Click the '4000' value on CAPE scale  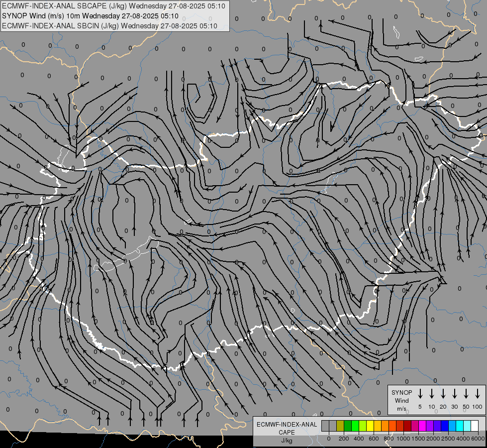(x=463, y=439)
